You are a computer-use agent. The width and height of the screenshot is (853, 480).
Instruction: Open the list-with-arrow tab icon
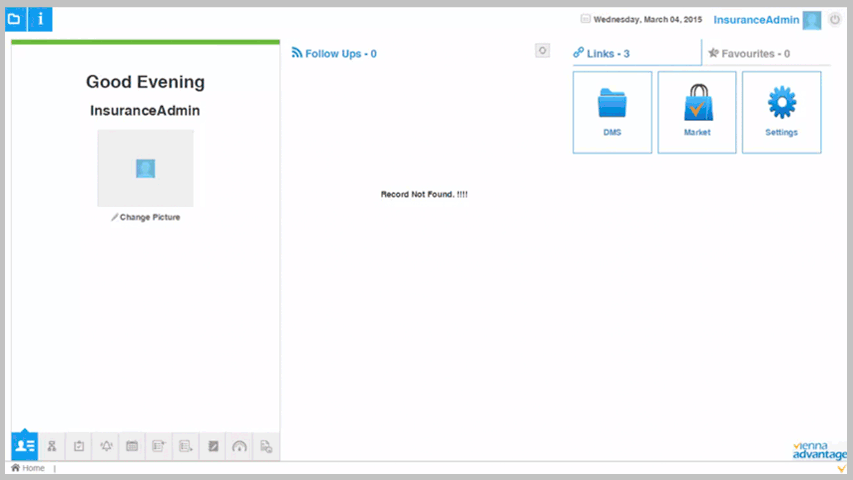186,446
